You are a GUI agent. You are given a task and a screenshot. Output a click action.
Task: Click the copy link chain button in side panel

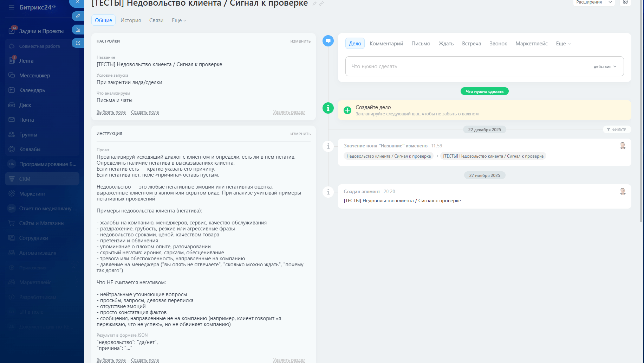pos(78,16)
